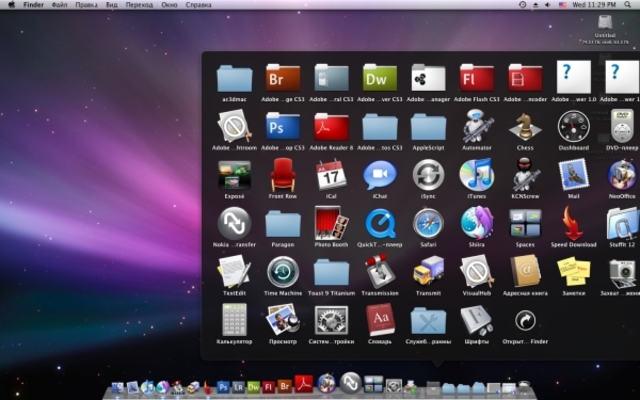
Task: Launch iSync from the stack
Action: tap(428, 175)
